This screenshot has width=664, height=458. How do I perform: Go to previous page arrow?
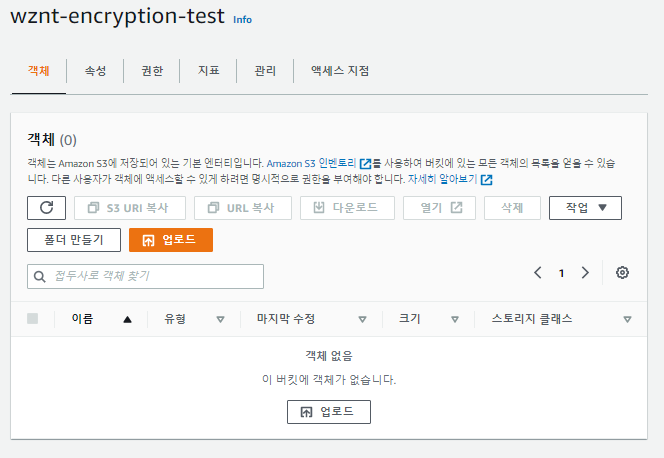538,273
